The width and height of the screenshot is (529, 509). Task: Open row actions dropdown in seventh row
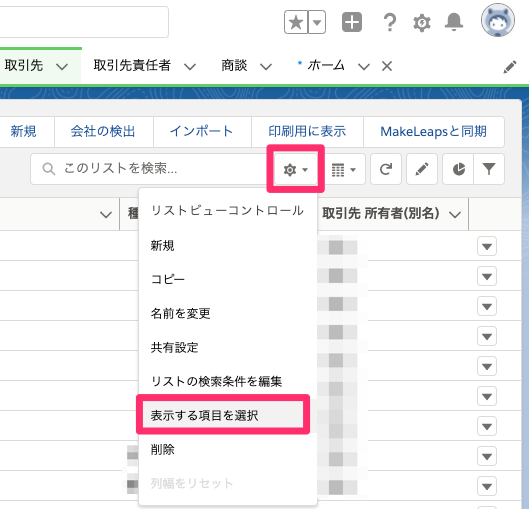click(486, 426)
